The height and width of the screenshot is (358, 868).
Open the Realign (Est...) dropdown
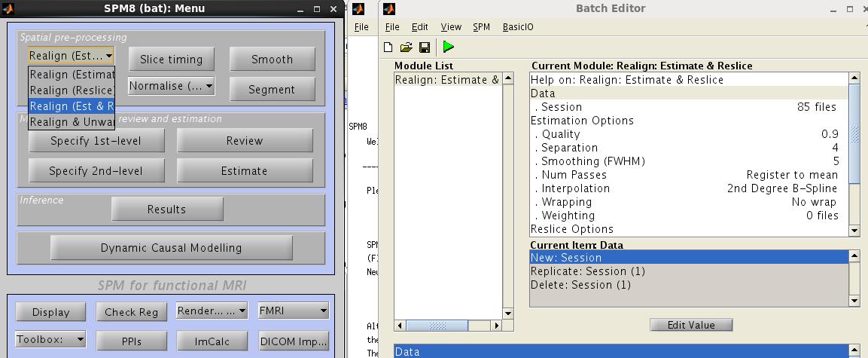tap(72, 56)
